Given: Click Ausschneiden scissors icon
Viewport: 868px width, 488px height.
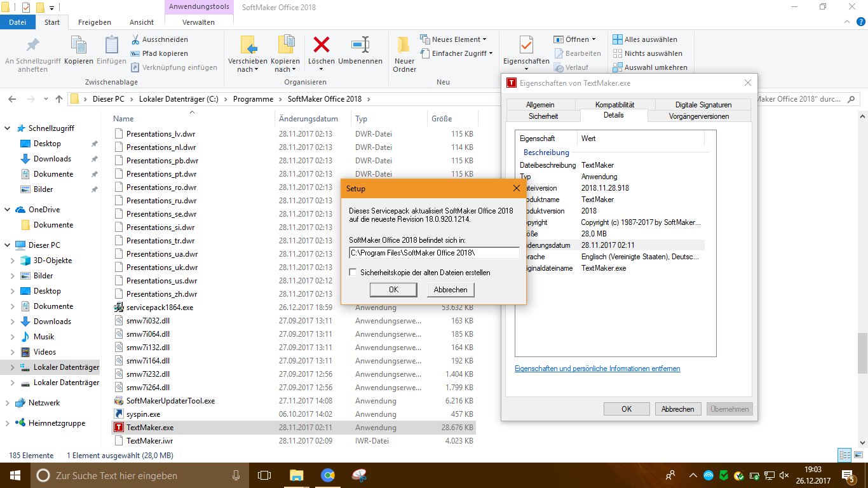Looking at the screenshot, I should click(x=135, y=39).
